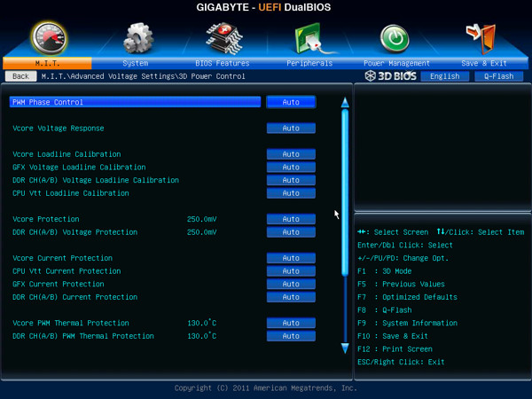This screenshot has height=399, width=532.
Task: Click the scroll up arrow in settings list
Action: [x=345, y=103]
